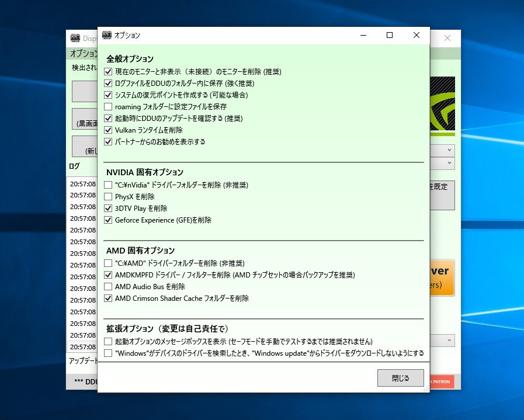524x420 pixels.
Task: Check the Windows update driver download prevention box
Action: tap(108, 353)
